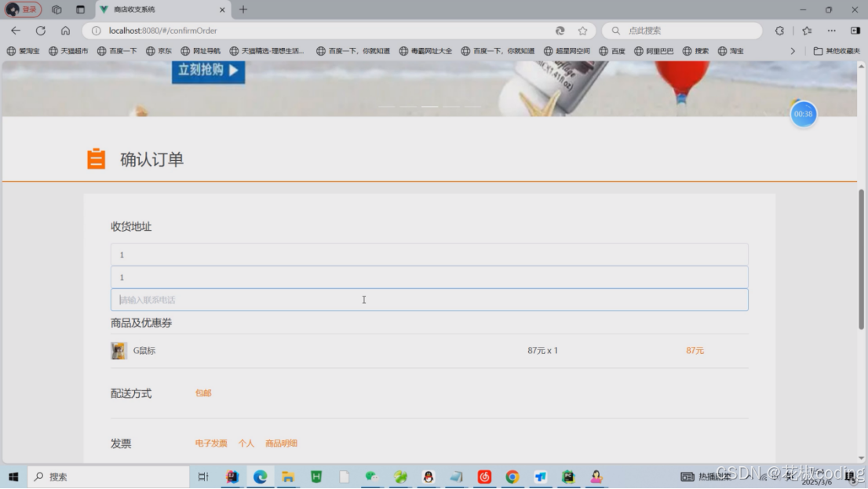Click the orange 87元 subtotal
Viewport: 868px width, 489px height.
point(695,351)
